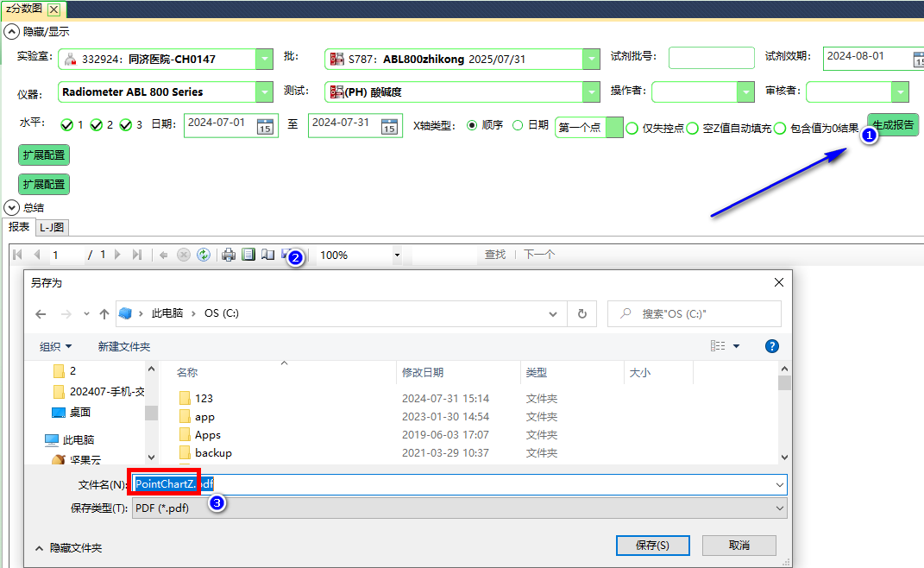Click the print icon in report toolbar

229,255
